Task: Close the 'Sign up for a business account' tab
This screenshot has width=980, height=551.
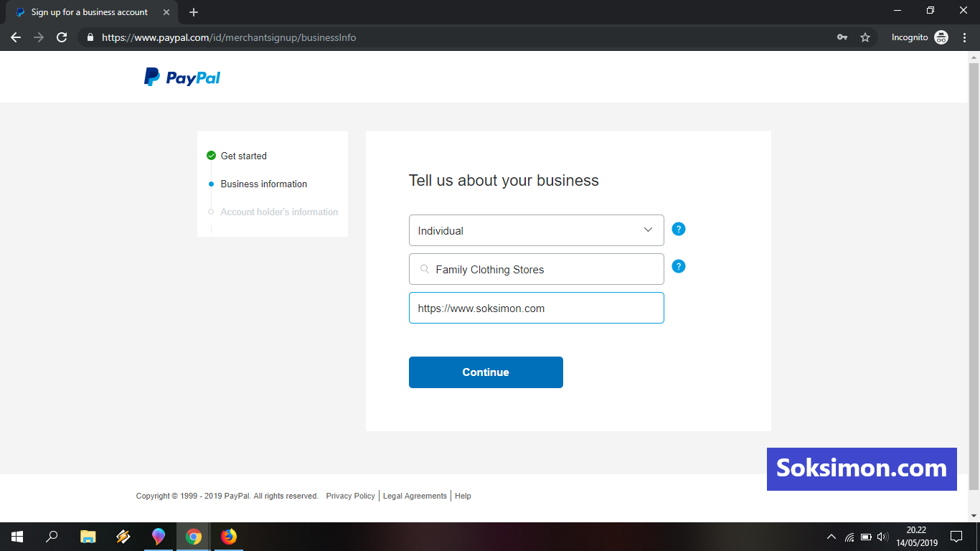Action: pyautogui.click(x=166, y=12)
